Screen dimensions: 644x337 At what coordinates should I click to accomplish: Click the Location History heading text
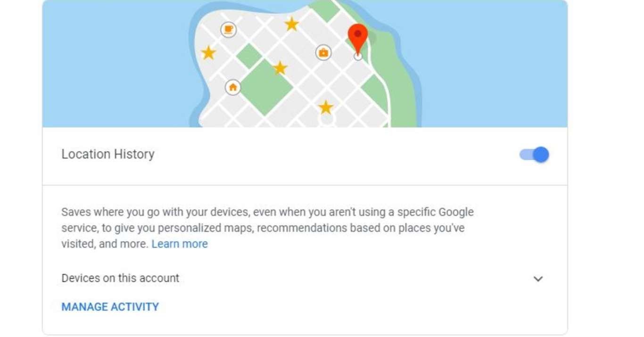click(x=108, y=154)
